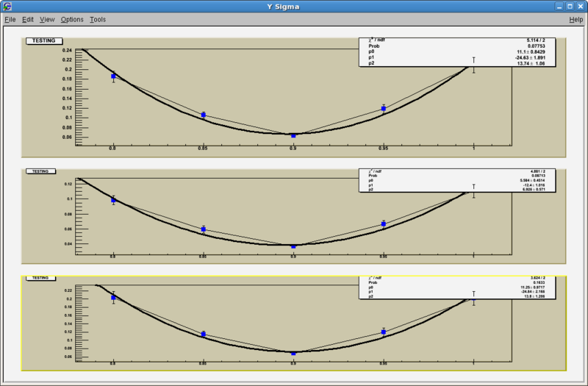Minimize the Y Sigma window
The height and width of the screenshot is (386, 588).
(x=559, y=7)
